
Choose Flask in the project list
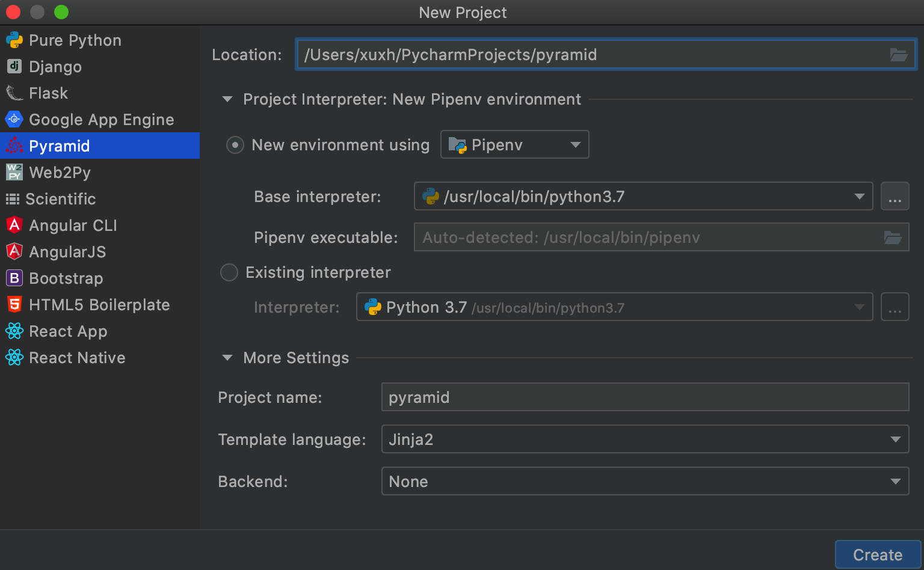coord(100,93)
